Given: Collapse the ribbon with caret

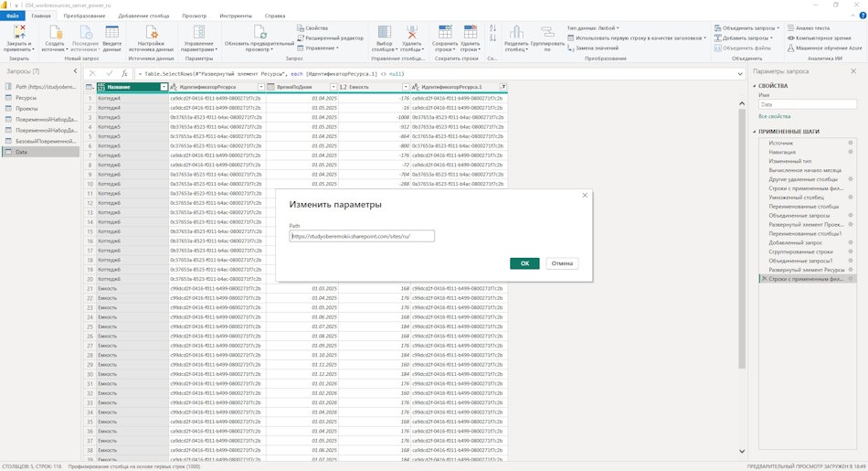Looking at the screenshot, I should [x=853, y=16].
